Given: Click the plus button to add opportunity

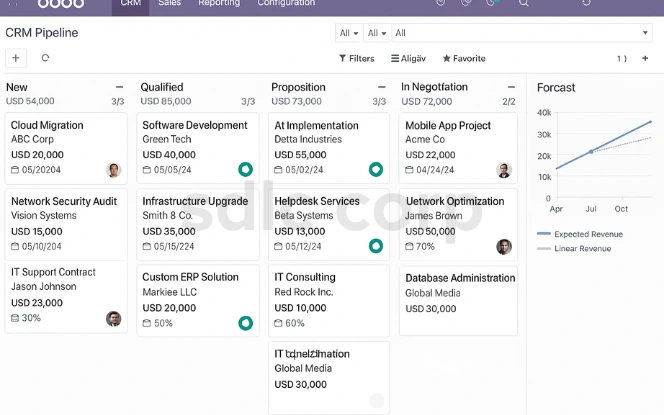Looking at the screenshot, I should click(16, 58).
